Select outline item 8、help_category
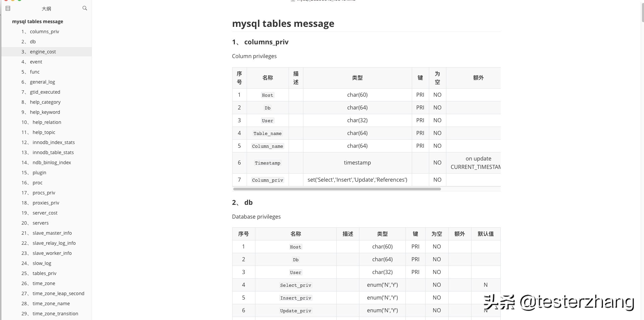644x320 pixels. (x=41, y=102)
